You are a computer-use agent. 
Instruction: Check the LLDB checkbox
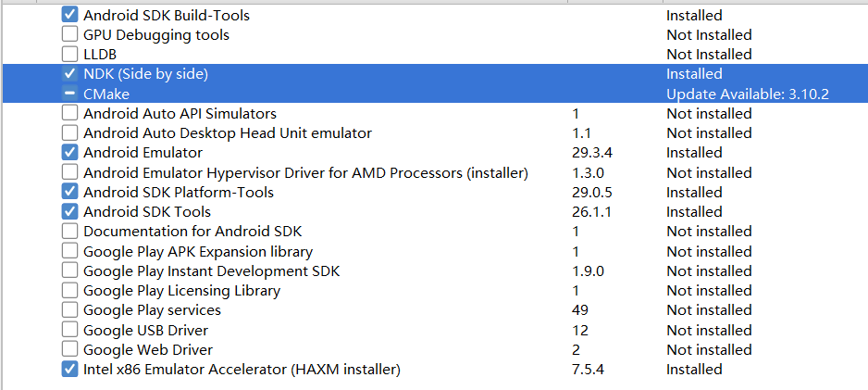click(x=69, y=55)
